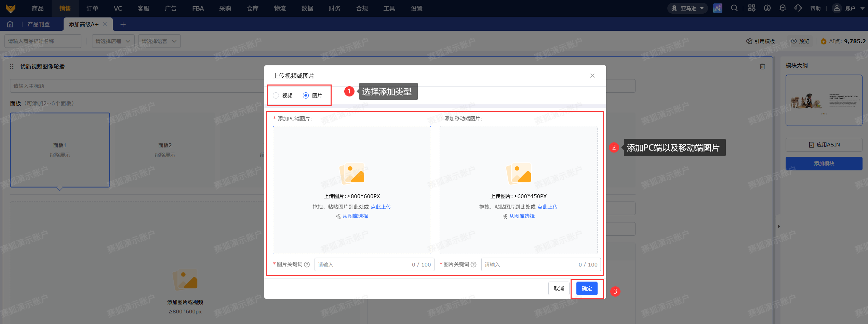Image resolution: width=868 pixels, height=324 pixels.
Task: Click the help icon beside PC 图片关键词
Action: coord(307,264)
